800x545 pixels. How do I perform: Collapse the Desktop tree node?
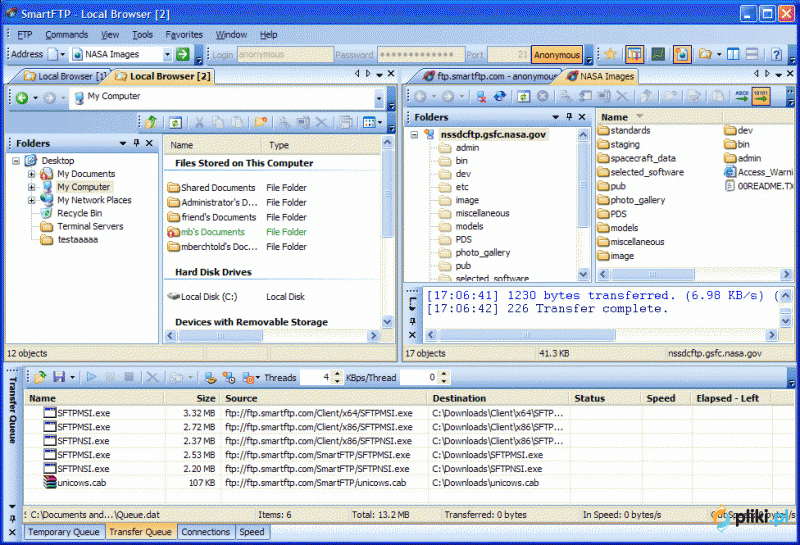[x=16, y=161]
